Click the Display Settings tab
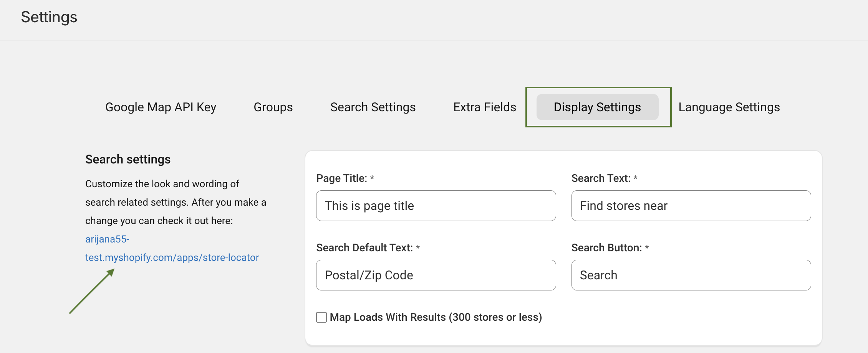Screen dimensions: 868x353 click(597, 107)
